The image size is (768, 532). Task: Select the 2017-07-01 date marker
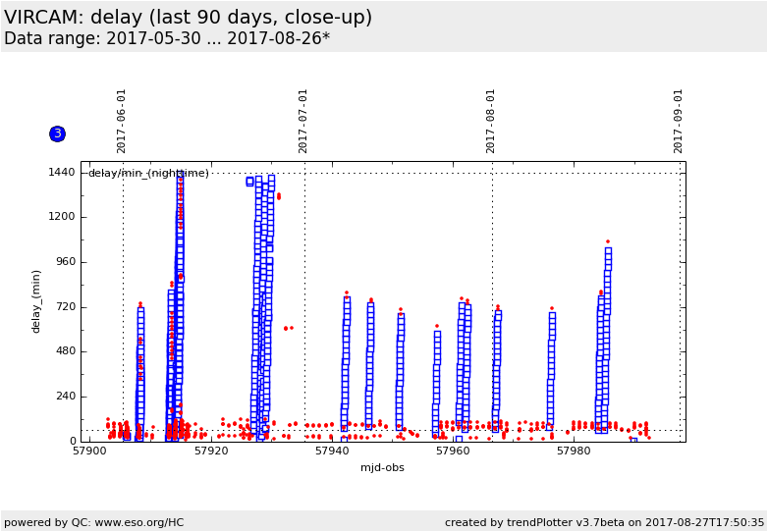(303, 121)
